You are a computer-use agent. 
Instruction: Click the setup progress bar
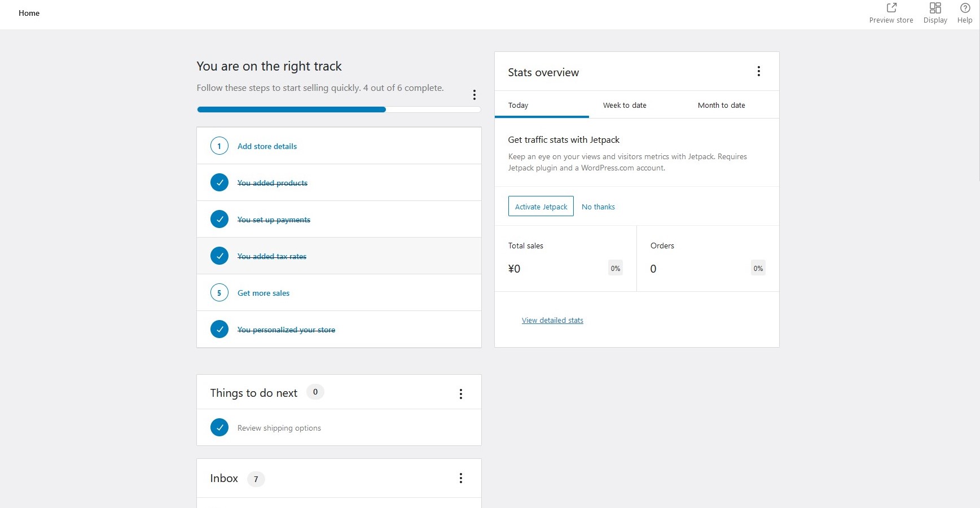(339, 110)
